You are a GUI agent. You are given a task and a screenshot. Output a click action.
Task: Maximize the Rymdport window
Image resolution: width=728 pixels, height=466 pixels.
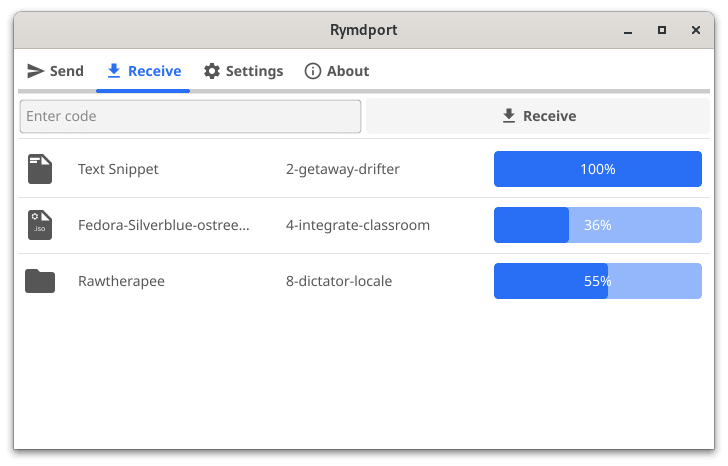661,30
